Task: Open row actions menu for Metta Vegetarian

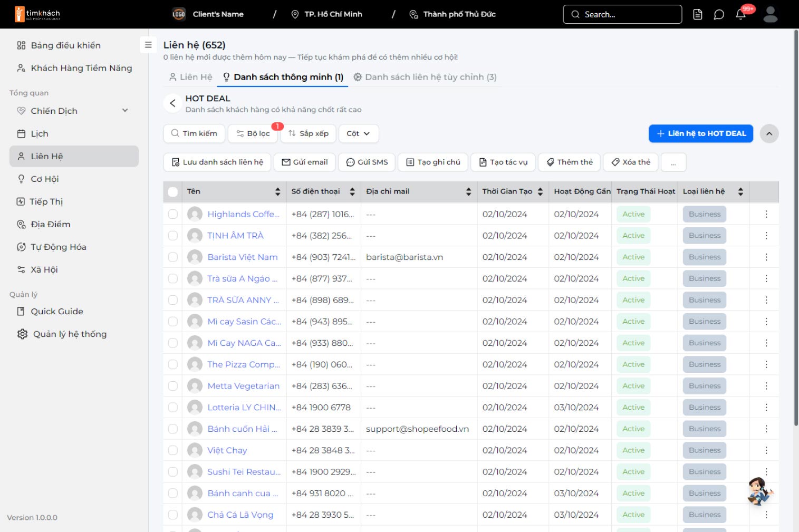Action: pos(766,386)
